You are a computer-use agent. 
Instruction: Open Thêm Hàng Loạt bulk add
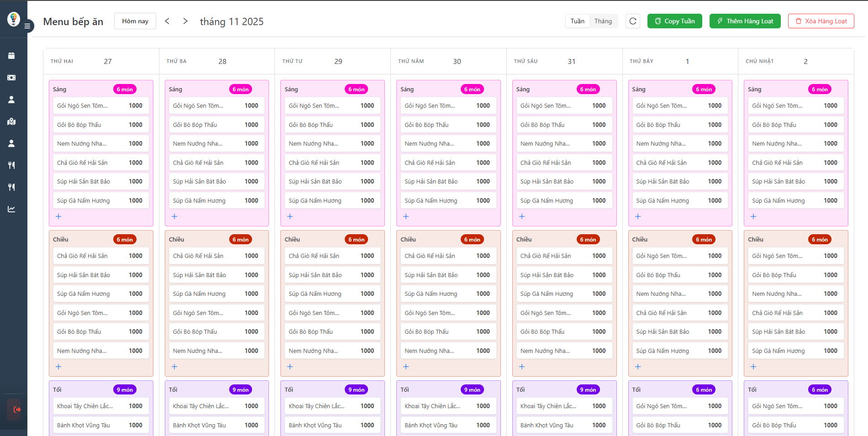click(745, 21)
